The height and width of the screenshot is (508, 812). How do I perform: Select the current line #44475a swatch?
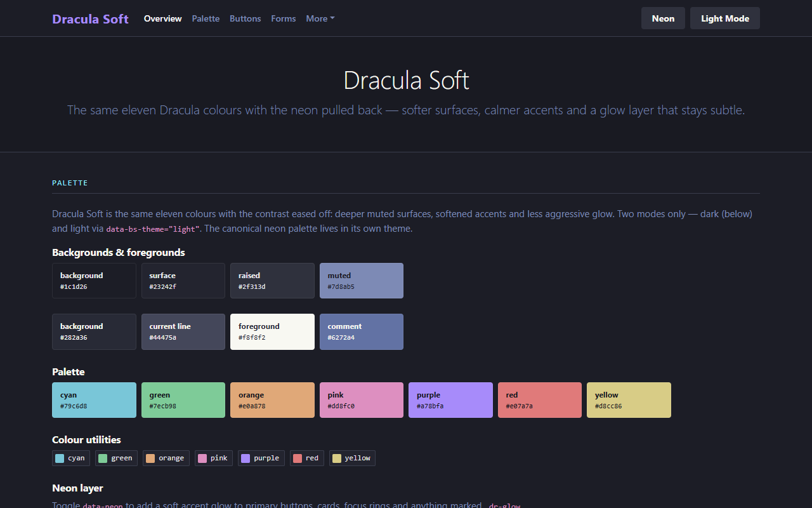click(x=183, y=331)
